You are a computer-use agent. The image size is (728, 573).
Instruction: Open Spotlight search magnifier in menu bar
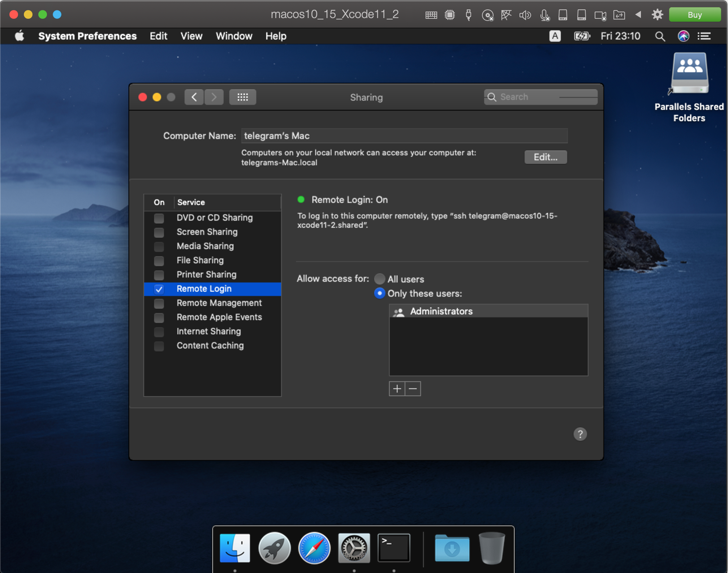[x=660, y=36]
